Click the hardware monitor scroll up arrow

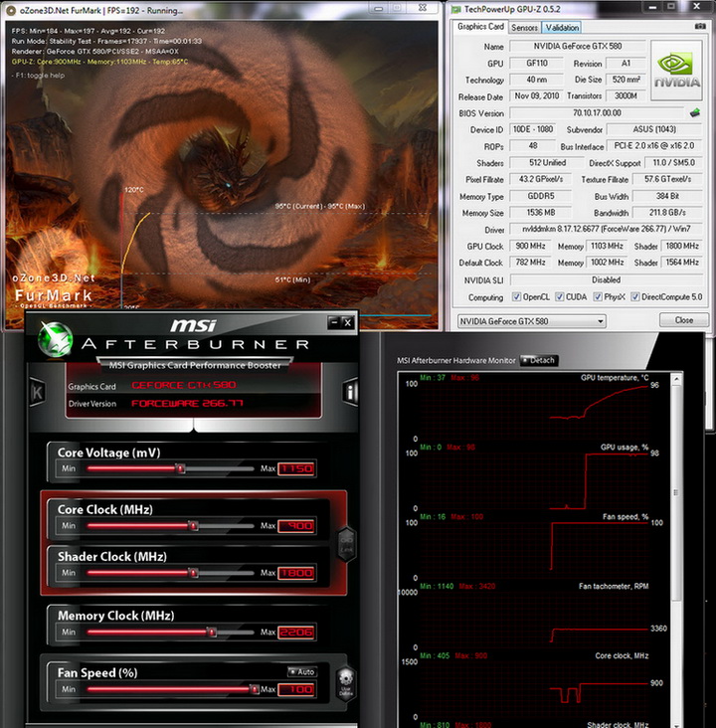pyautogui.click(x=676, y=379)
